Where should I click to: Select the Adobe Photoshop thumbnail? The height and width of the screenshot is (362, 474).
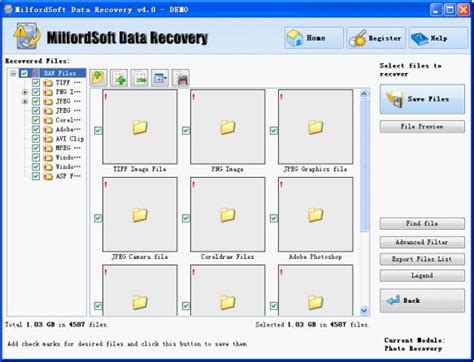pyautogui.click(x=316, y=214)
